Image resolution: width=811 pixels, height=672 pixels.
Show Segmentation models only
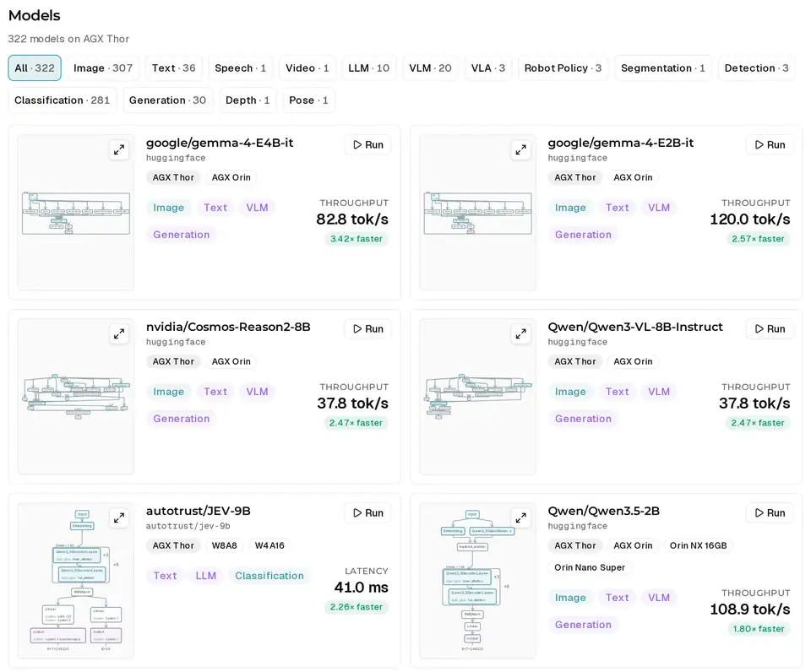(x=663, y=68)
